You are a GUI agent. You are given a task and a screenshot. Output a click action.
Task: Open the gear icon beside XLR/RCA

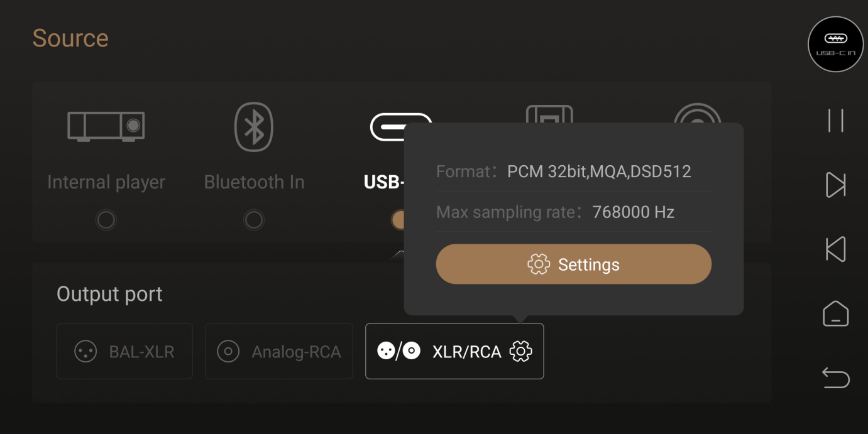[x=520, y=351]
